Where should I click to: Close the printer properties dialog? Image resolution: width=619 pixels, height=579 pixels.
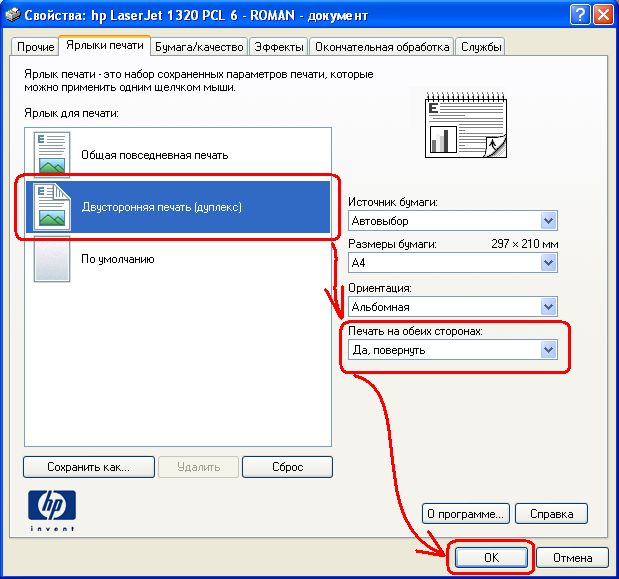(x=603, y=15)
